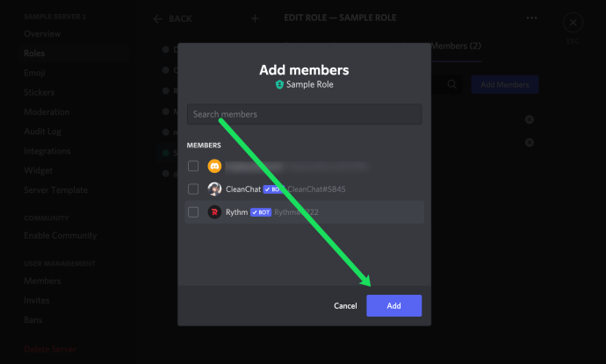The height and width of the screenshot is (364, 606).
Task: Click the Back arrow icon
Action: click(158, 18)
